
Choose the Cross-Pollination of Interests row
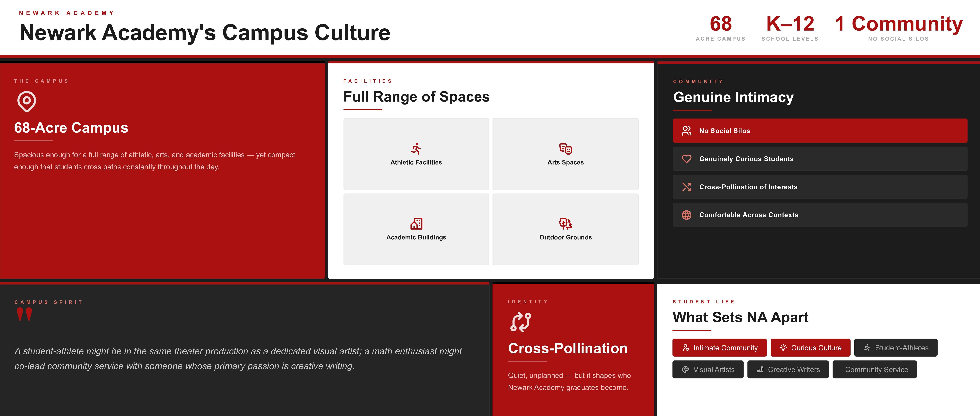tap(820, 187)
